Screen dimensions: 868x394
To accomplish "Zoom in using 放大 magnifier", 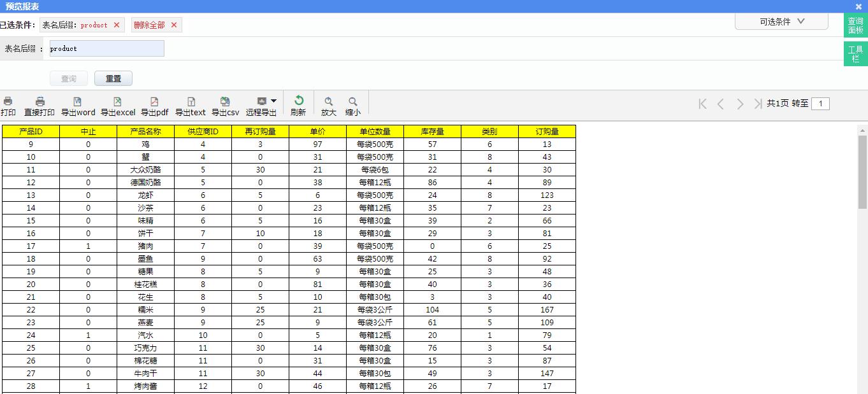I will point(328,102).
